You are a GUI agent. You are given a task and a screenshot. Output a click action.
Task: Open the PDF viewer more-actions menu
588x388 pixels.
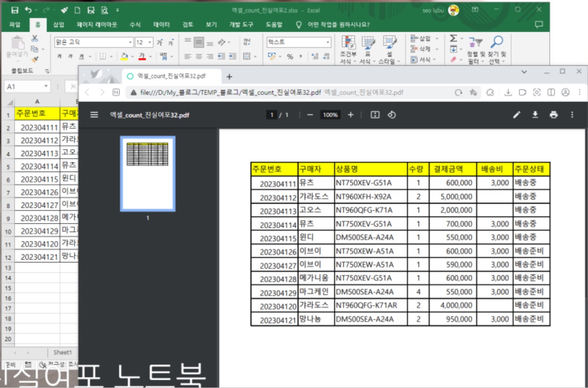point(572,115)
